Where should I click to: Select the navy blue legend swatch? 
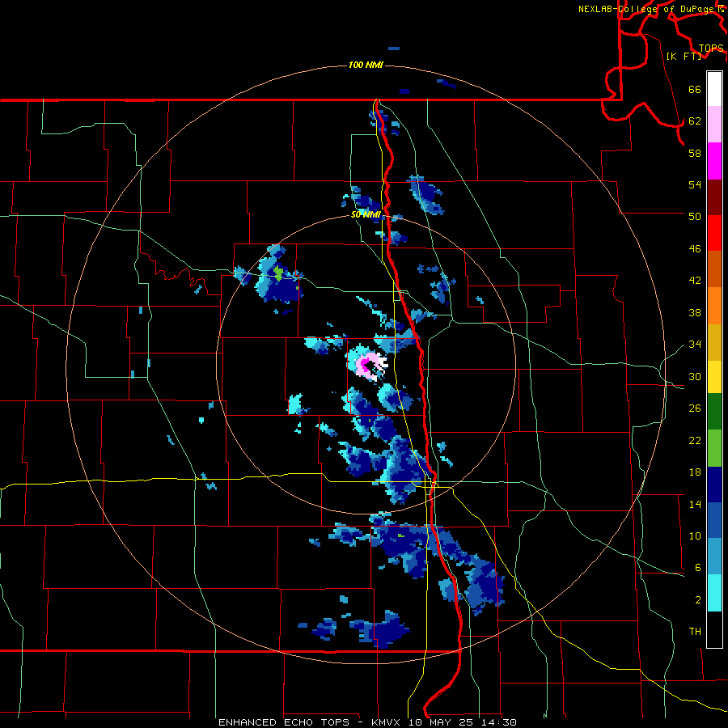pyautogui.click(x=714, y=485)
